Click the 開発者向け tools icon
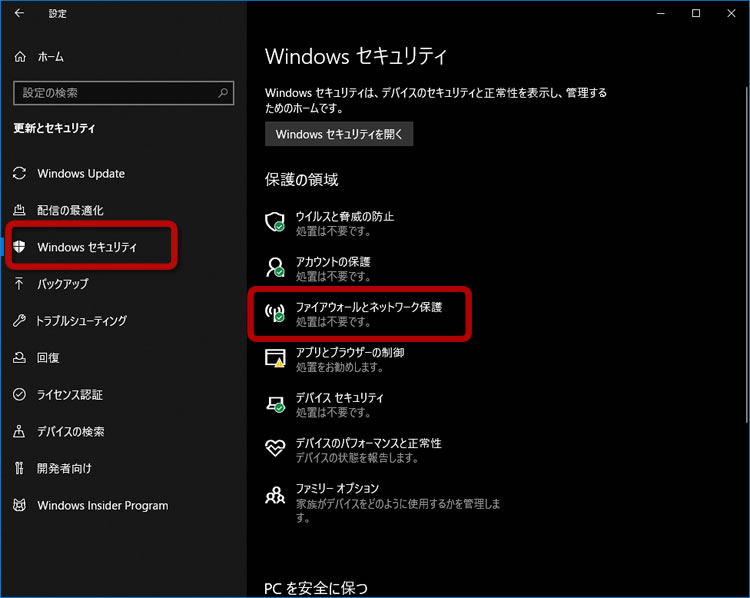The width and height of the screenshot is (750, 598). tap(19, 468)
